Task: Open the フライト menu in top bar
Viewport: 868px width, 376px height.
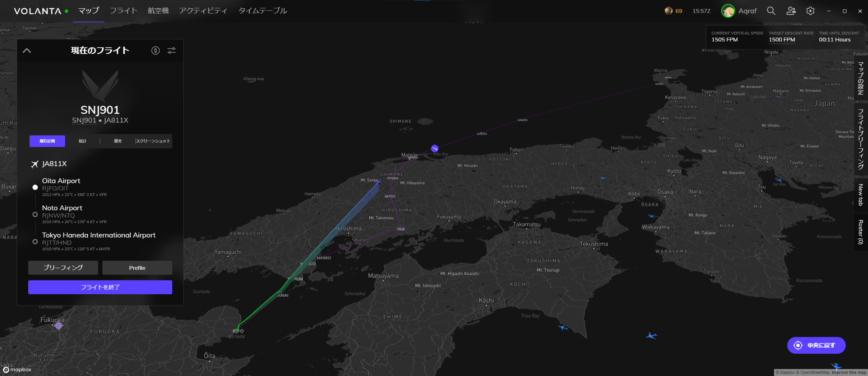Action: (x=123, y=11)
